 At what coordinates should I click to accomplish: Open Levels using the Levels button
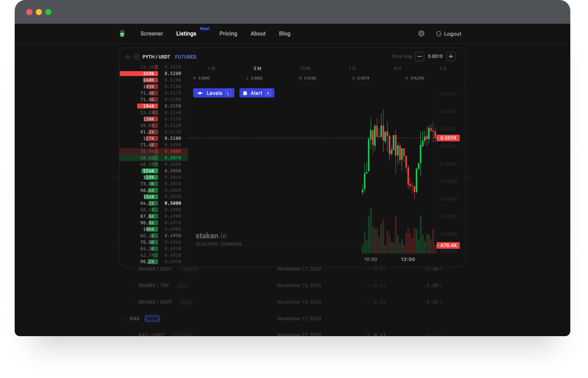[x=214, y=93]
